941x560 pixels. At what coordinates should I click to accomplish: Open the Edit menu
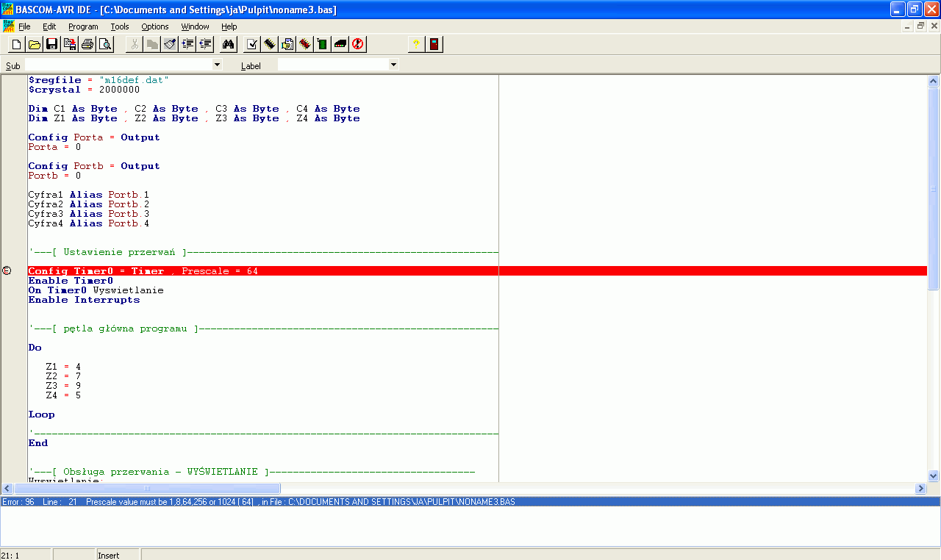click(x=49, y=26)
